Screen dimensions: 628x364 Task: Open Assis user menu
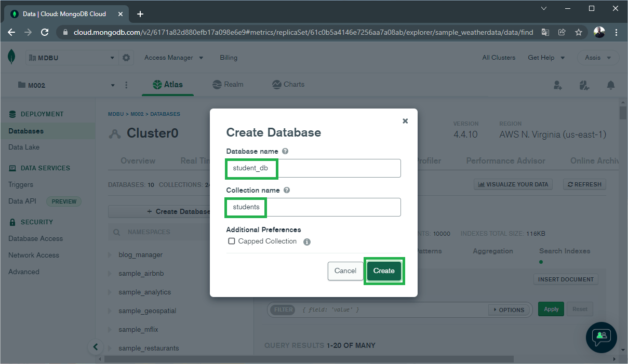(x=598, y=58)
